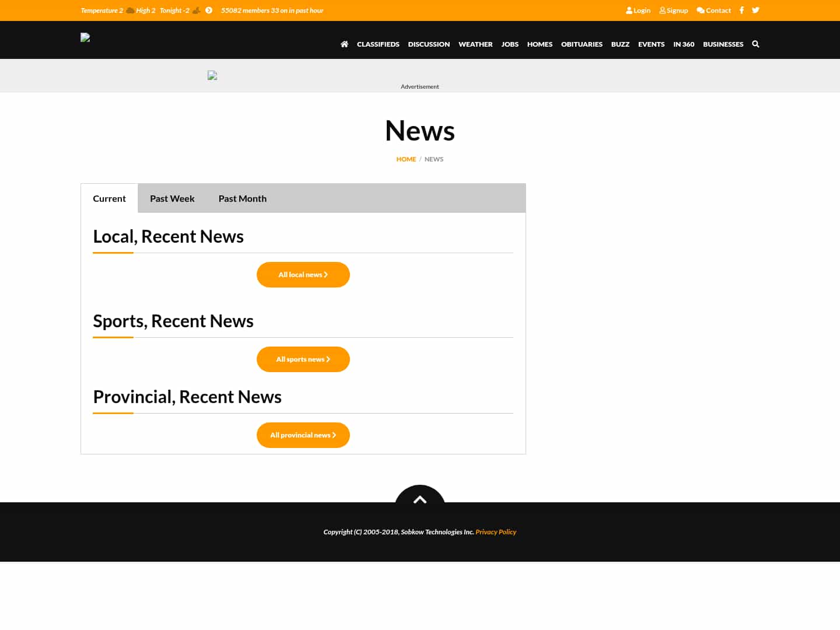This screenshot has width=840, height=630.
Task: Switch to the Past Week tab
Action: click(x=172, y=198)
